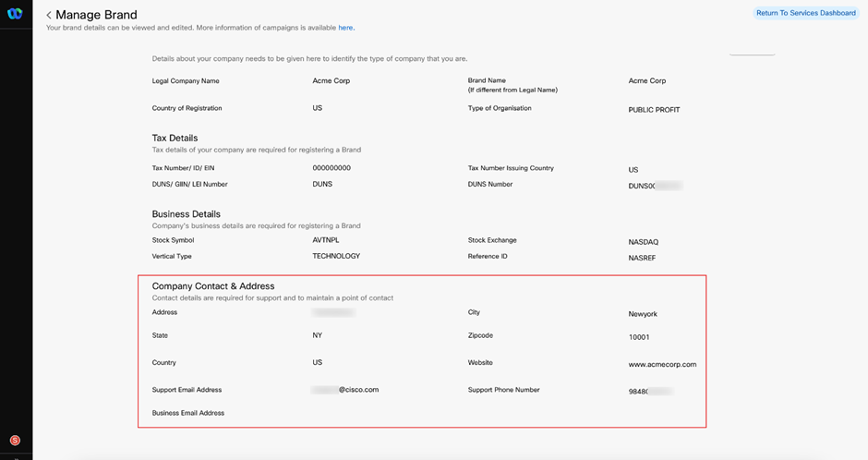Image resolution: width=868 pixels, height=460 pixels.
Task: Click the Business Details heading
Action: pos(186,213)
